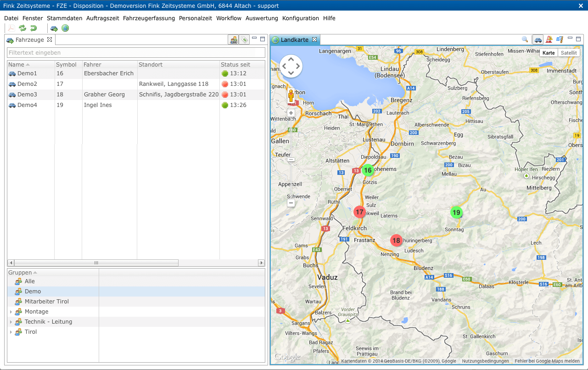
Task: Click the Filtertext eingeben field
Action: (x=136, y=53)
